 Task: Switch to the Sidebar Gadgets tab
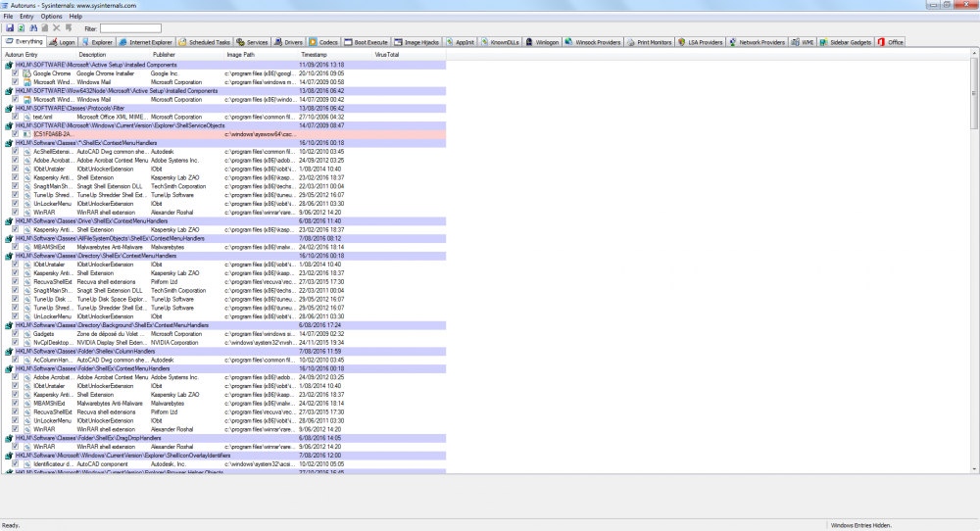846,42
